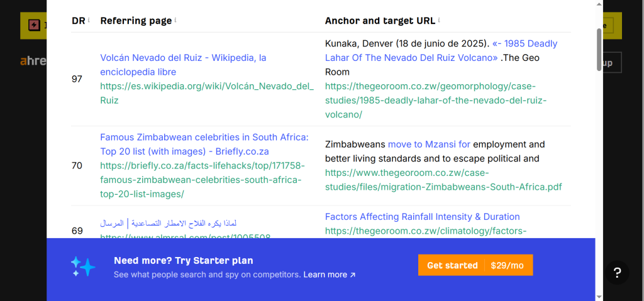The height and width of the screenshot is (301, 644).
Task: Open the thegeoroom.co.zw geomorphology target URL
Action: (435, 100)
